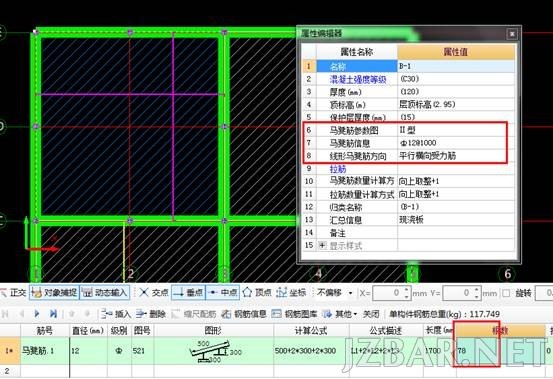The height and width of the screenshot is (379, 553).
Task: Open 钢筋图库 rebar shape library
Action: tap(294, 313)
